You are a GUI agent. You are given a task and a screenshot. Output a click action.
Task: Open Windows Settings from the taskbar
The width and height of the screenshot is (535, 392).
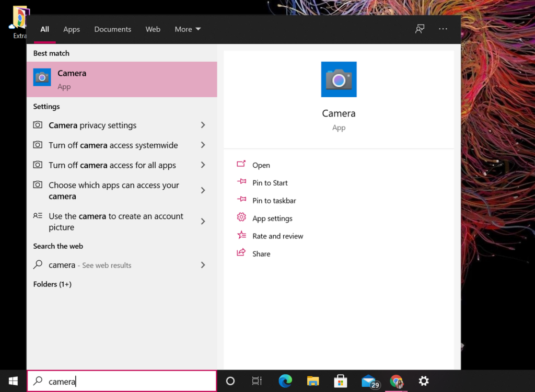(x=424, y=381)
